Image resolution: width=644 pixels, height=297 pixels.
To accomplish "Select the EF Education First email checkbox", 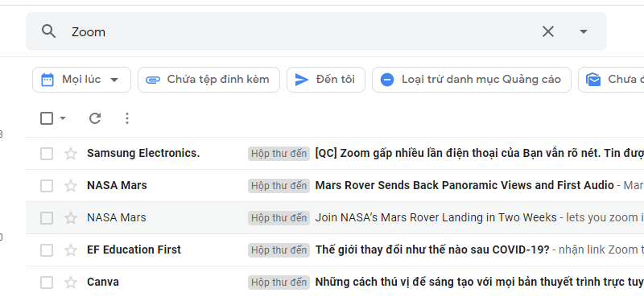I will 47,250.
